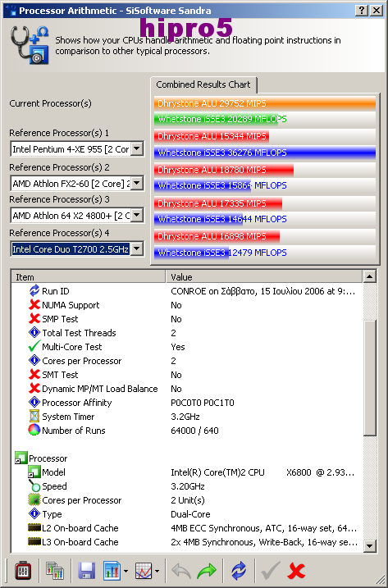Click the Processor section chip icon
Screen dimensions: 388x588
(21, 458)
